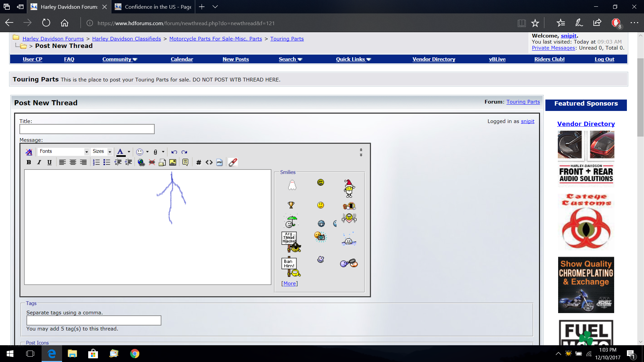Screen dimensions: 644x362
Task: Open the Community menu
Action: [x=119, y=59]
